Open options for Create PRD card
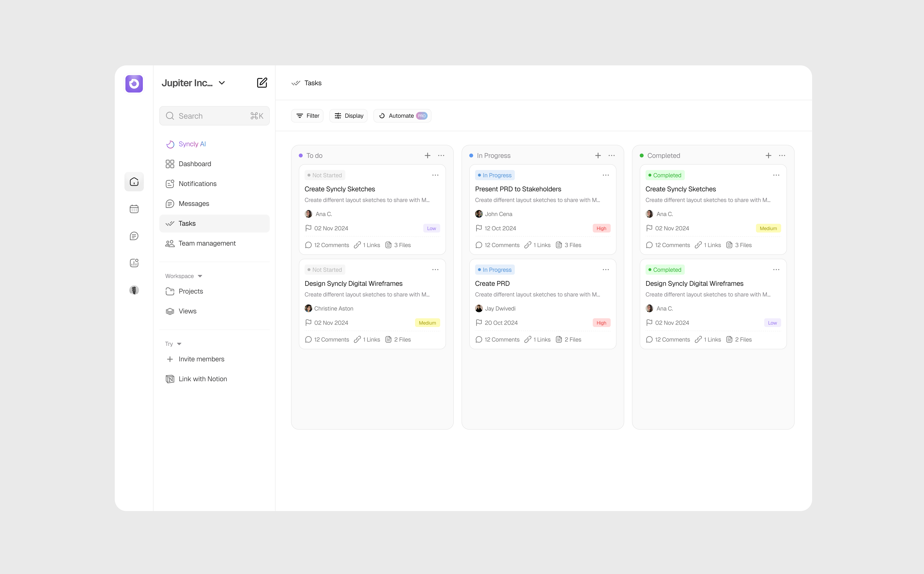Viewport: 924px width, 574px height. coord(606,270)
